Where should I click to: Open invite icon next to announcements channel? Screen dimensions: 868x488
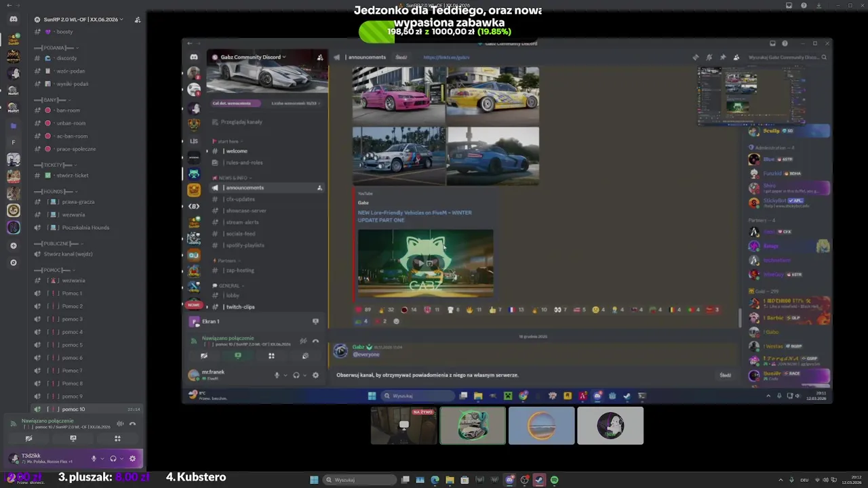319,188
